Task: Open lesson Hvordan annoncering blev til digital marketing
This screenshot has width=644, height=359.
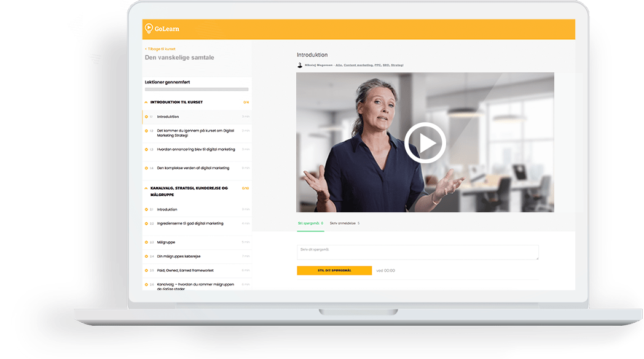Action: [x=196, y=149]
